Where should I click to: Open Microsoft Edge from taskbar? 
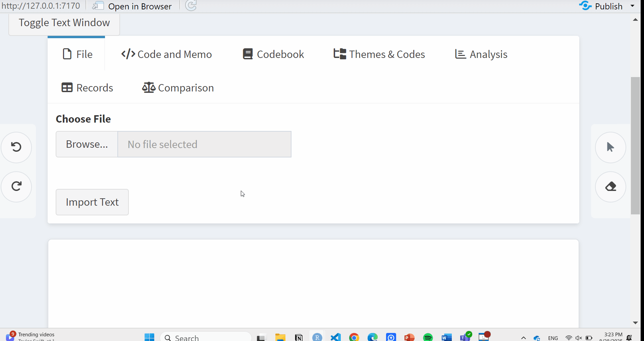coord(372,337)
